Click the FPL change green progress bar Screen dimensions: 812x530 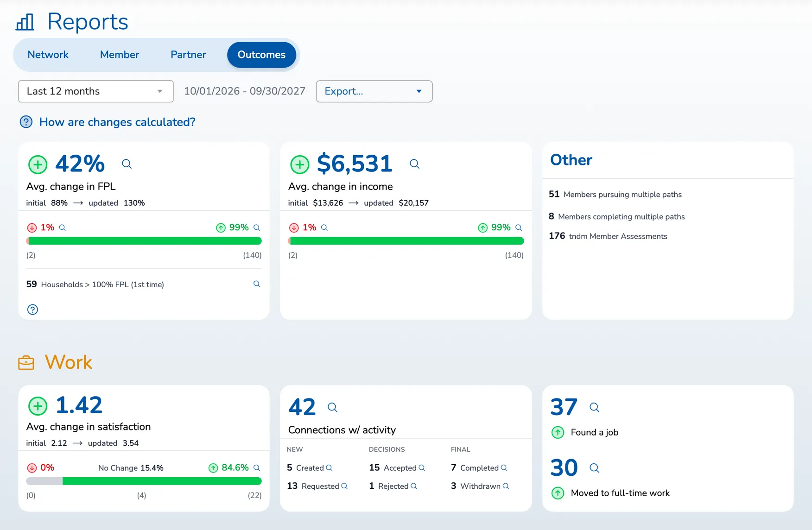[144, 241]
